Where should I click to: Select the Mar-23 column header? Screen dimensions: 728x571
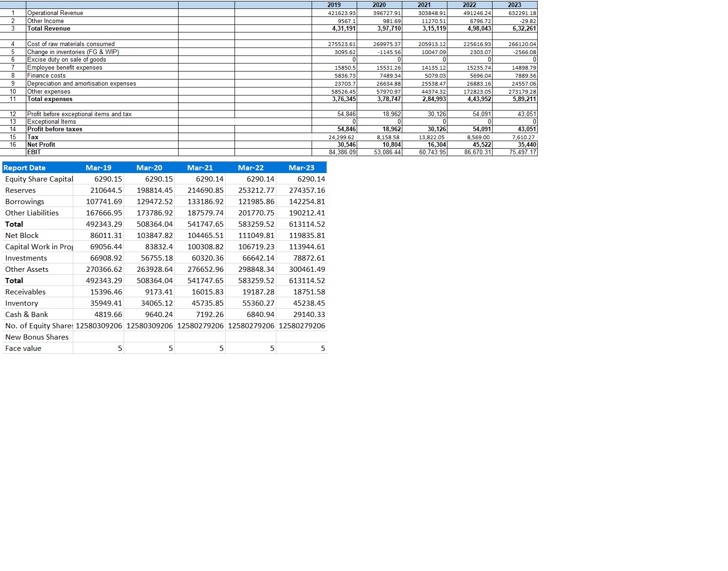(x=302, y=167)
